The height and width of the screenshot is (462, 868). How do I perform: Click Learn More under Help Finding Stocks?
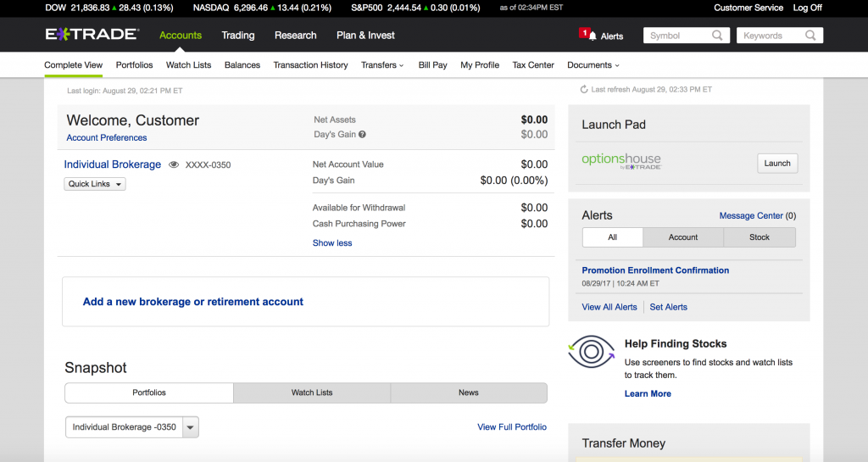pyautogui.click(x=648, y=394)
